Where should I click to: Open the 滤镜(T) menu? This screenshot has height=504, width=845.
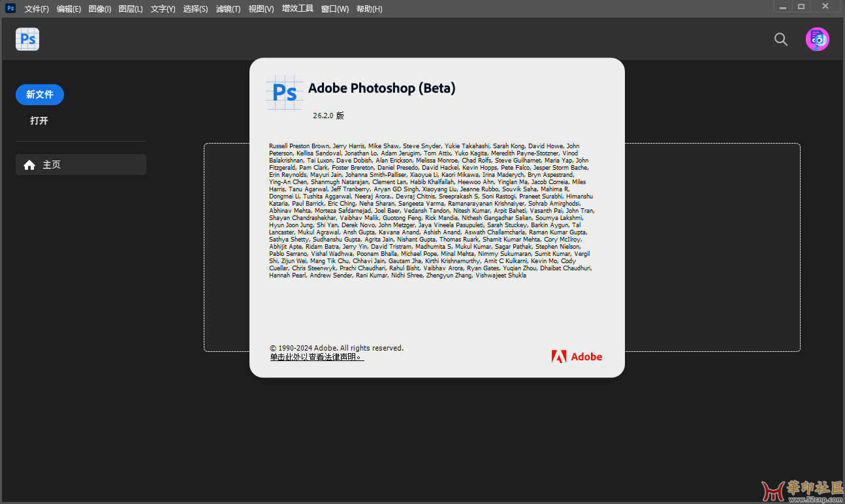coord(228,9)
